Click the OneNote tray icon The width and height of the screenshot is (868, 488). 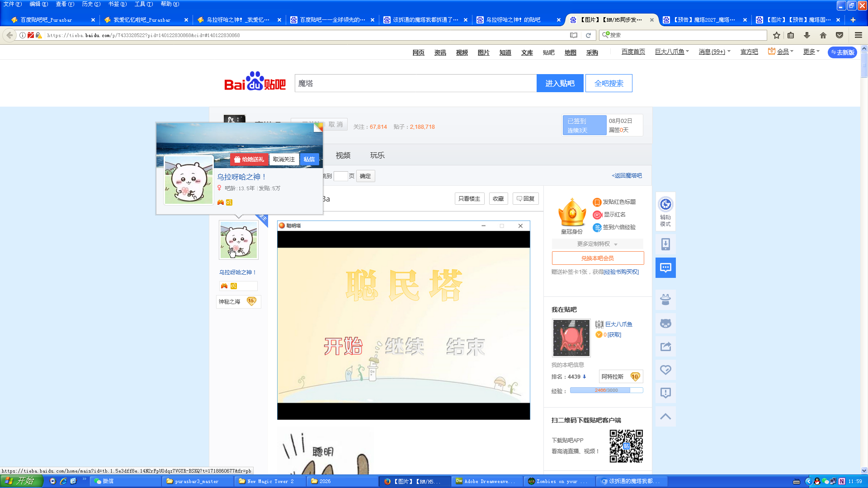(x=842, y=481)
